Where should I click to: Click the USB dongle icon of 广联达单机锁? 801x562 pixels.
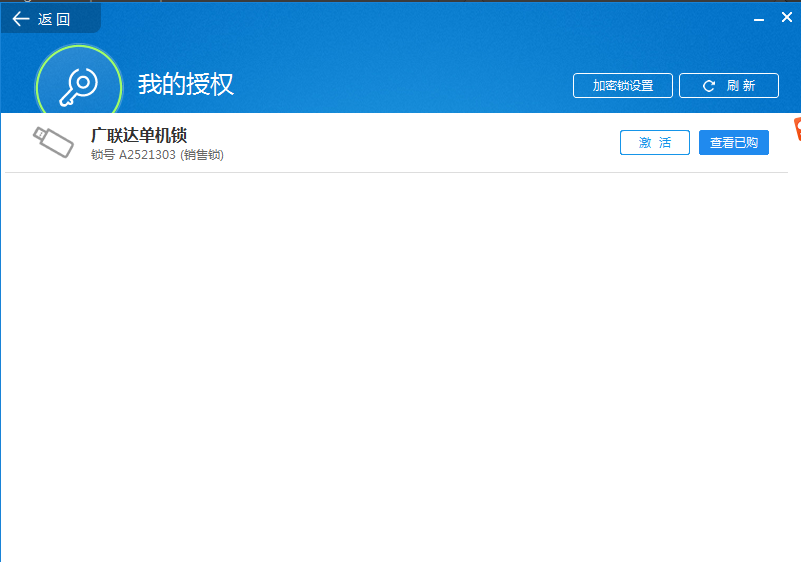[x=53, y=142]
